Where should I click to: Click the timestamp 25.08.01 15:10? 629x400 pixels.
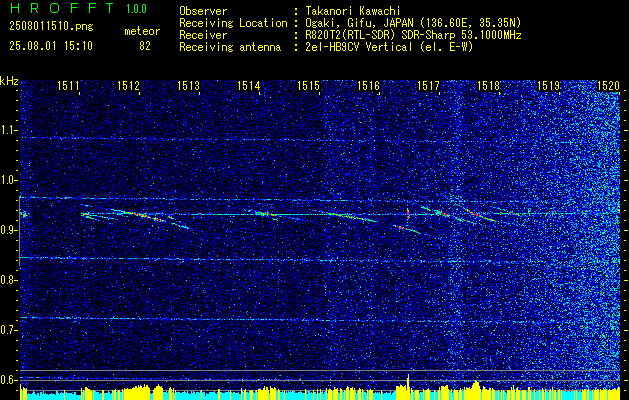coord(51,46)
